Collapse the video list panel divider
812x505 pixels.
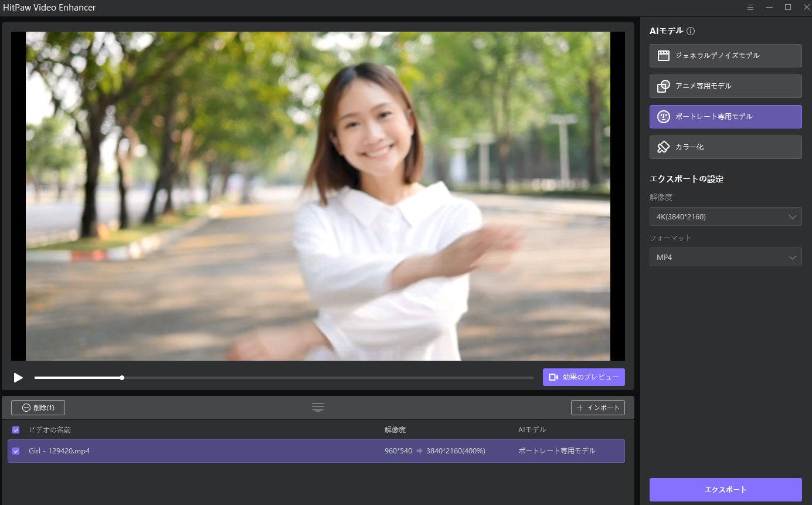click(x=317, y=407)
